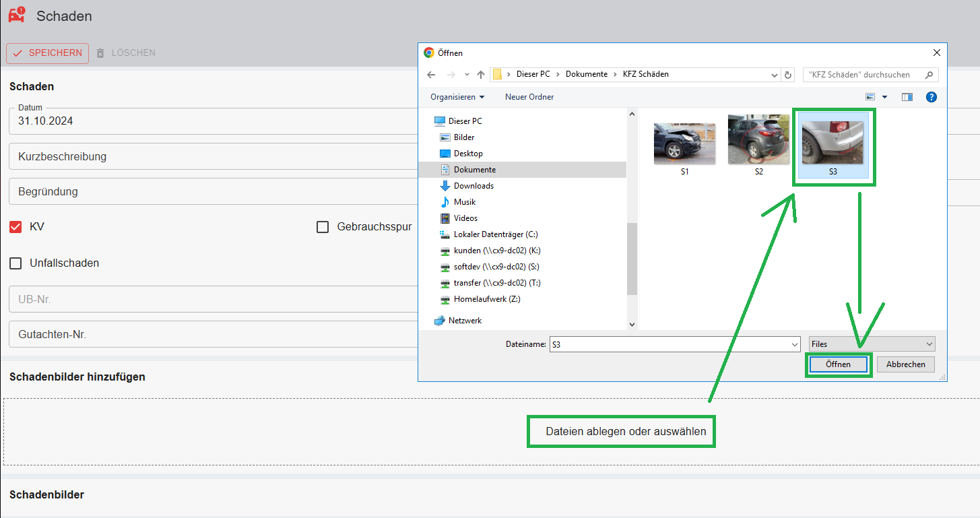Click the Löschen trash icon

100,53
